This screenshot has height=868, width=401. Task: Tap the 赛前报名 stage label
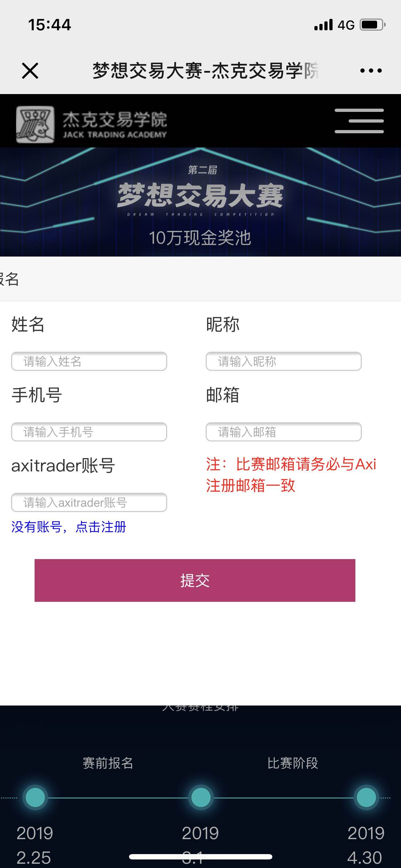(x=108, y=763)
